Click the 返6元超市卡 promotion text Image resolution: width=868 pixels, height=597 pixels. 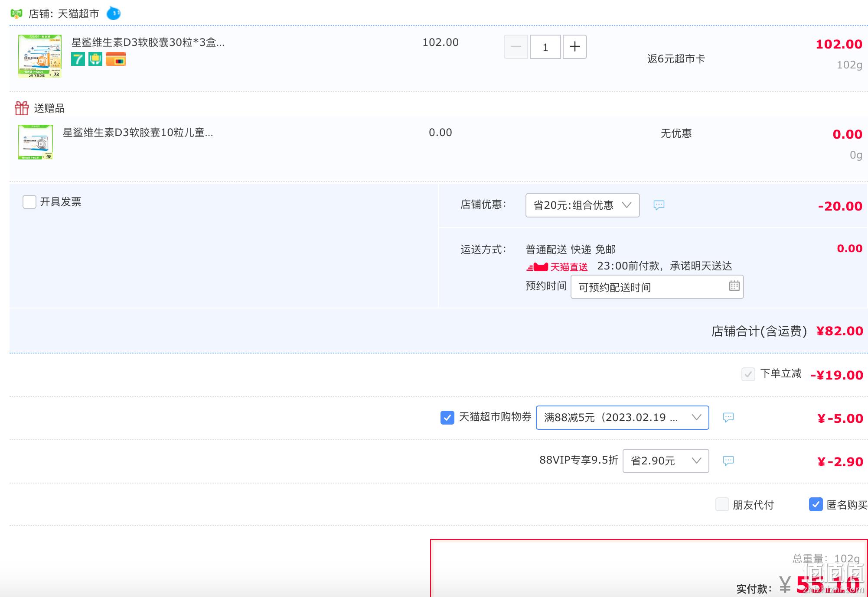click(x=676, y=59)
